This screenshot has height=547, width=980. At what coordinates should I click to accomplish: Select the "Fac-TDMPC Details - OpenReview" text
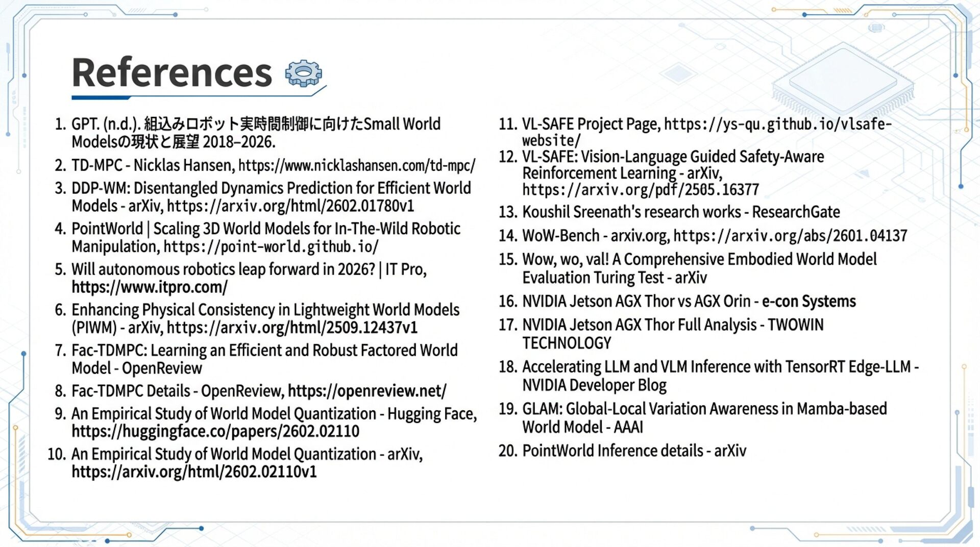(178, 391)
